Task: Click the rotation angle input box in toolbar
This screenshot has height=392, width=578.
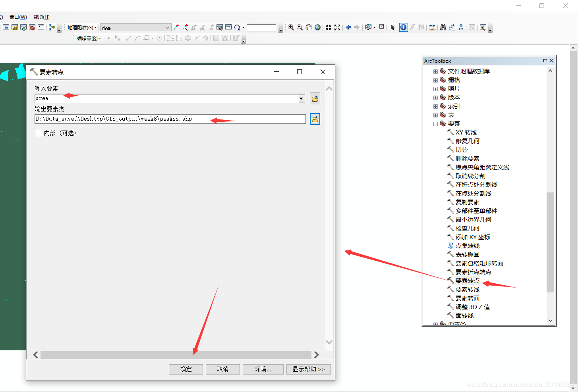Action: [261, 28]
